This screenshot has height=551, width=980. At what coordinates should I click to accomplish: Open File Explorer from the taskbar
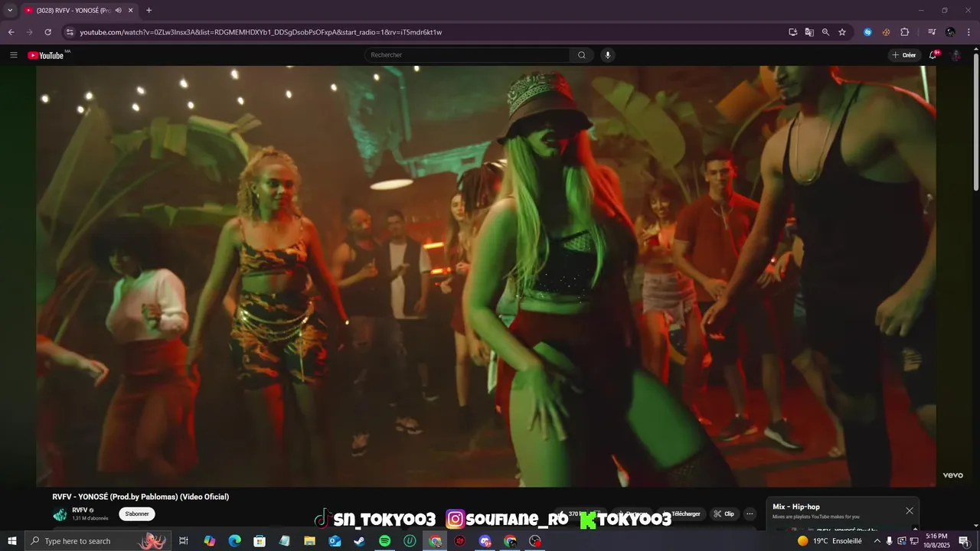[x=309, y=541]
